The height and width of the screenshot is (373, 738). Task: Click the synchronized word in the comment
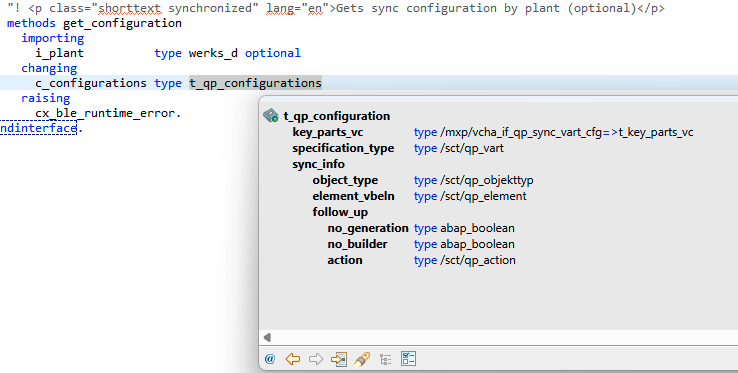pyautogui.click(x=210, y=8)
